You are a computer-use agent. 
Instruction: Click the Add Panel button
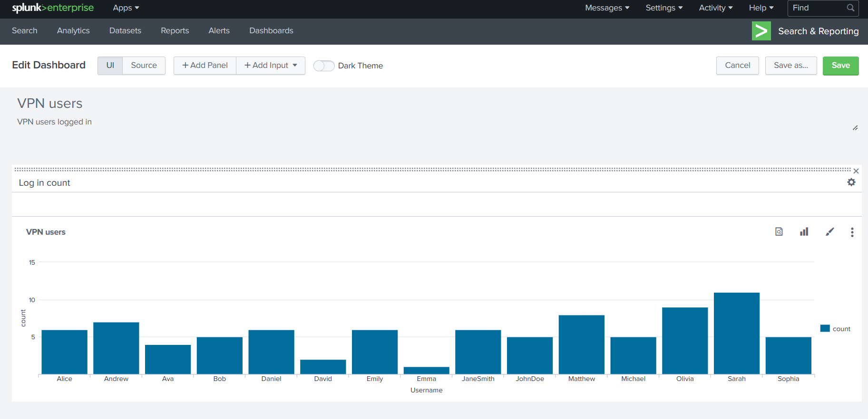tap(205, 66)
